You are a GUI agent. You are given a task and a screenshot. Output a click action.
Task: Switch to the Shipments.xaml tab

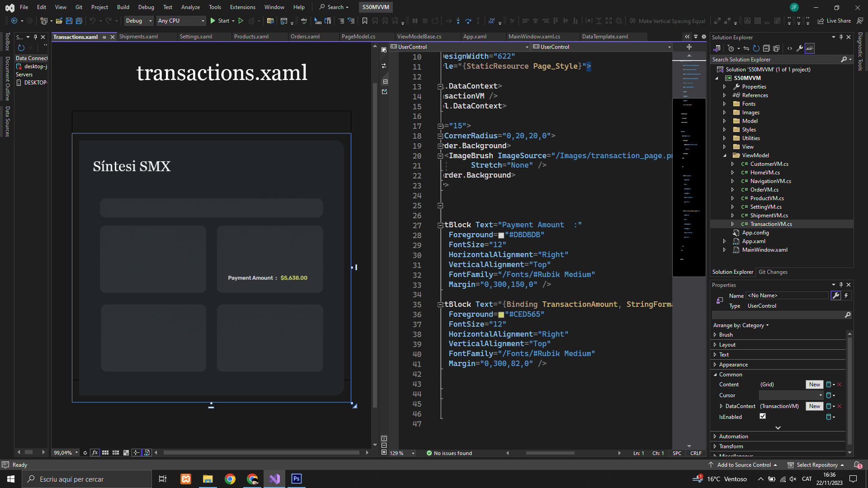[138, 37]
